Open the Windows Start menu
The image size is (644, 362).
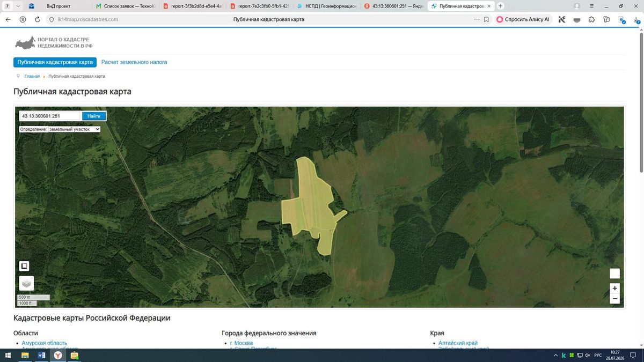7,355
